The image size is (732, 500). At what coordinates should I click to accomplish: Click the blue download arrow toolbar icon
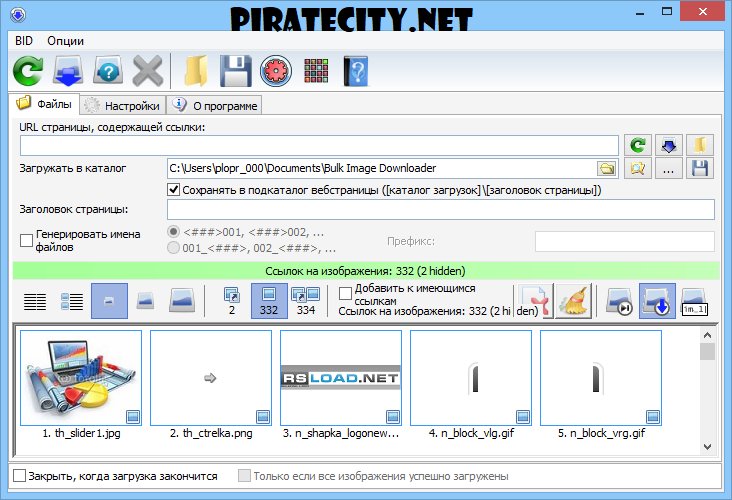(68, 71)
